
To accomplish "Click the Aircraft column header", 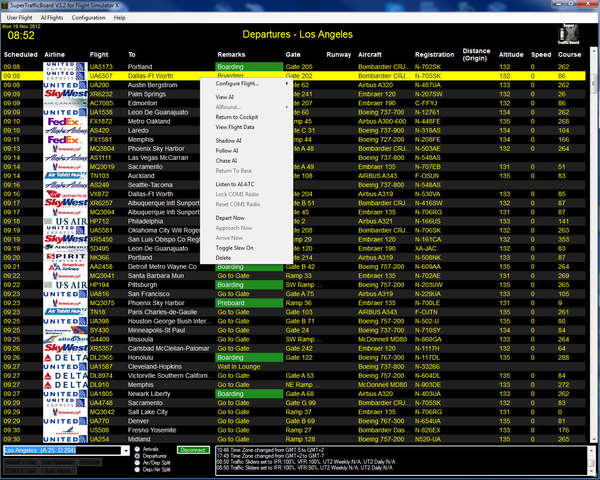I will 370,55.
